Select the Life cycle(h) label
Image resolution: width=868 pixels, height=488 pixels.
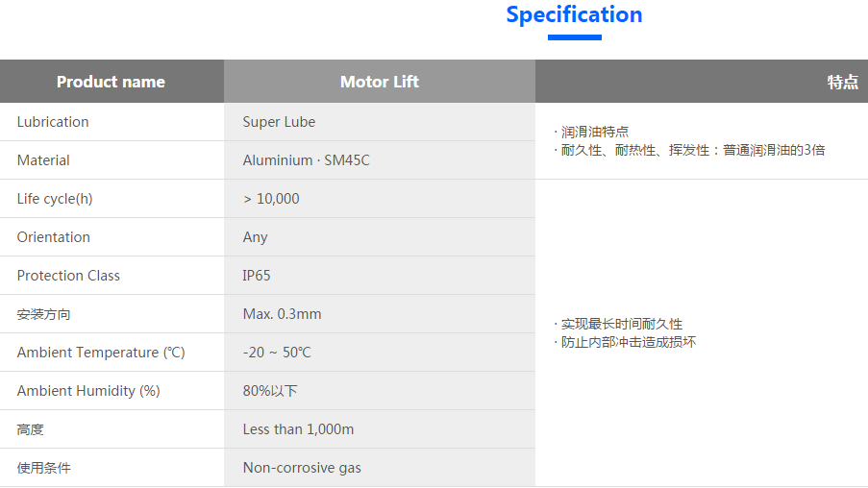tap(55, 199)
